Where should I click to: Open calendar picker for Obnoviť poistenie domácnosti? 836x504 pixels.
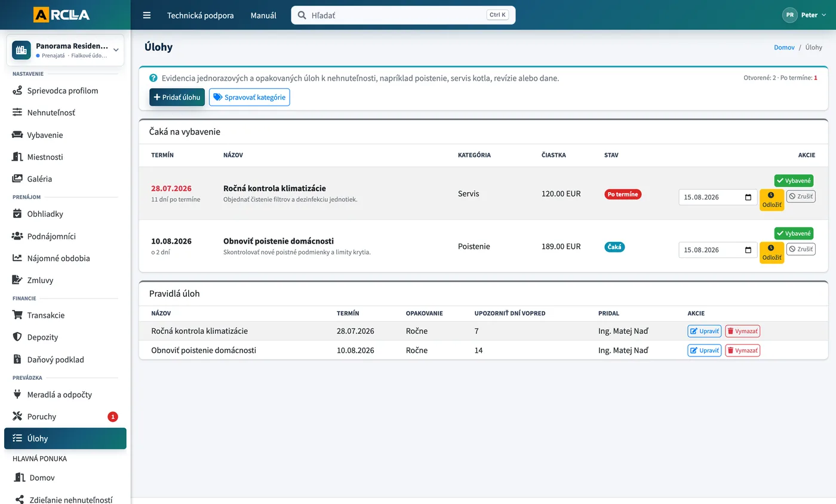[748, 250]
